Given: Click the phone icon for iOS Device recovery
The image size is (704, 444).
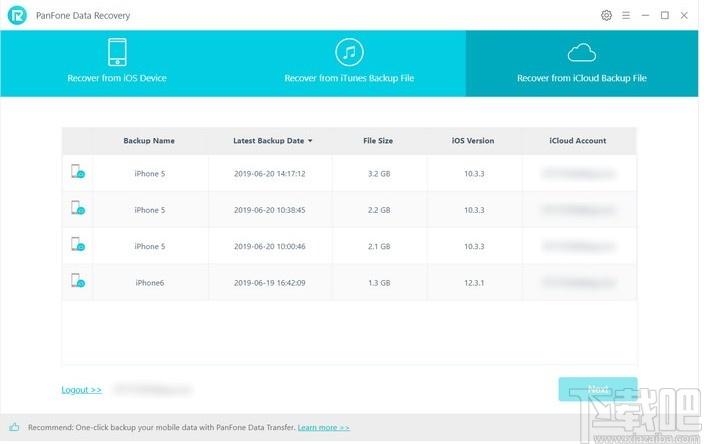Looking at the screenshot, I should [x=117, y=52].
